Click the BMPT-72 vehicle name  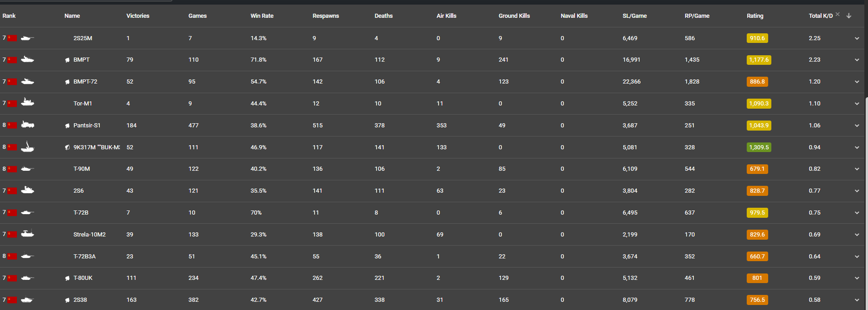point(85,82)
